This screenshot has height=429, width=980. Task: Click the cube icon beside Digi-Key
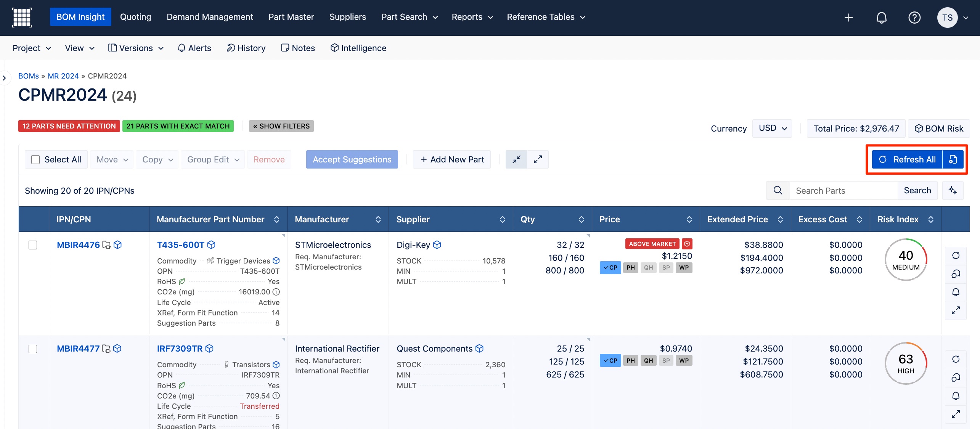click(437, 245)
